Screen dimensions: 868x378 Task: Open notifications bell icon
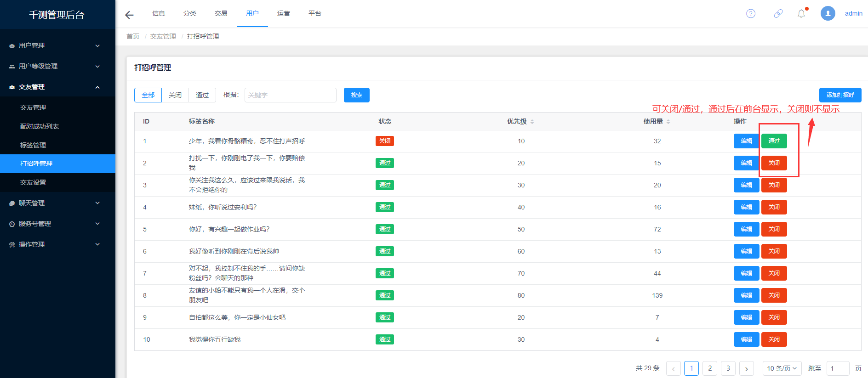(x=801, y=13)
